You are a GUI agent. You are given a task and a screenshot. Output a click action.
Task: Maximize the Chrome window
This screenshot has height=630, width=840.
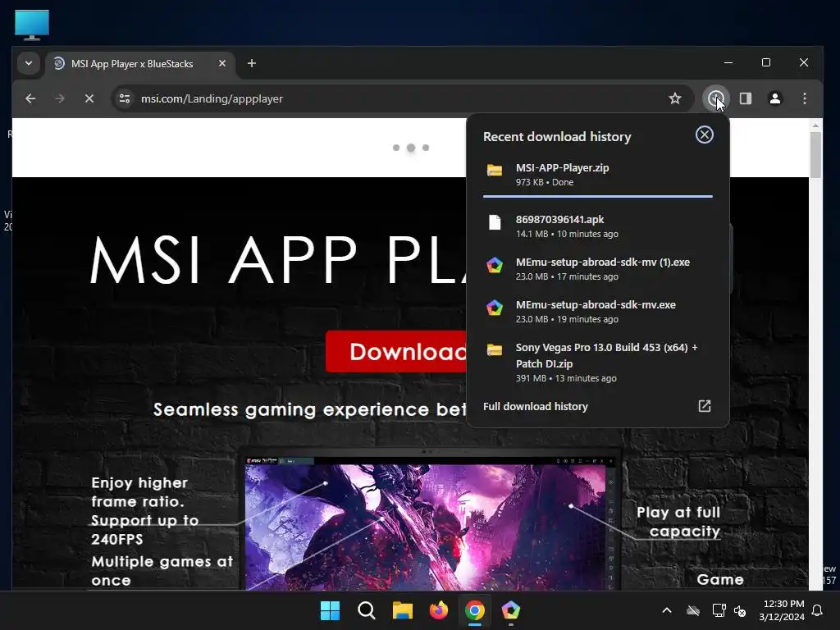pyautogui.click(x=766, y=62)
